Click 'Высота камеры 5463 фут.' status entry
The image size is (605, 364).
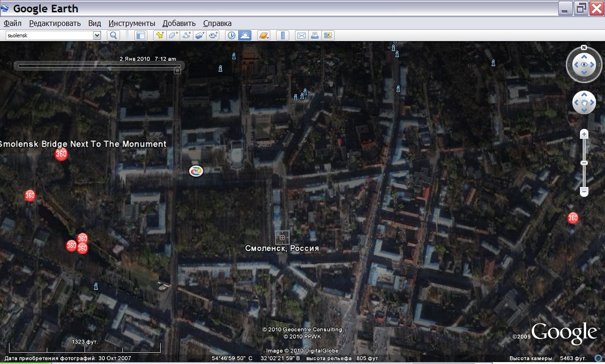pos(548,358)
